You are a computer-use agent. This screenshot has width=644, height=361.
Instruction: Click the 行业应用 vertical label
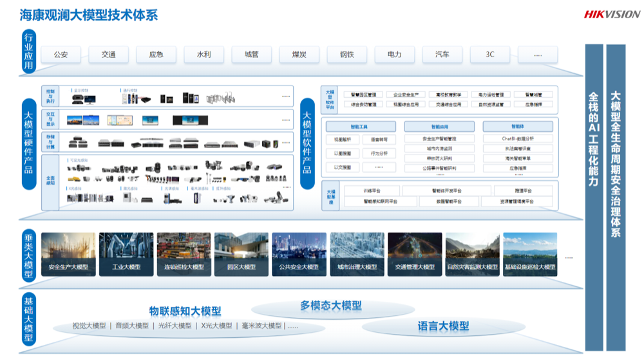tap(29, 51)
